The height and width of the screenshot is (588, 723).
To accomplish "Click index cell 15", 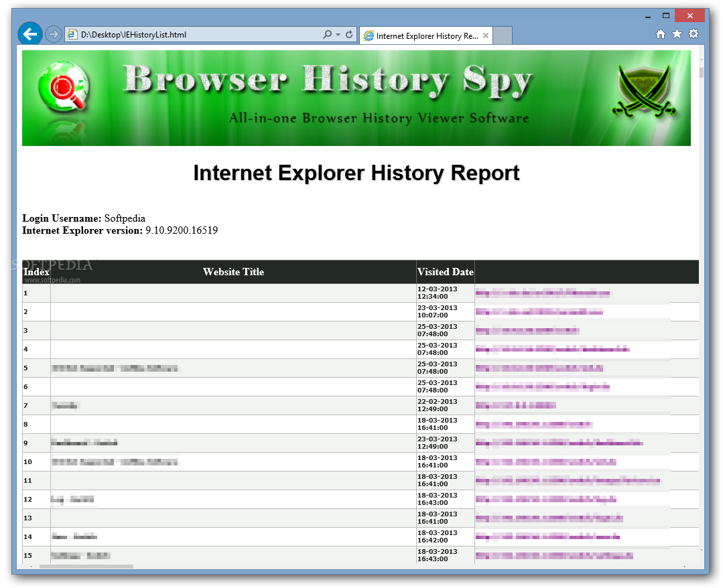I will 36,555.
